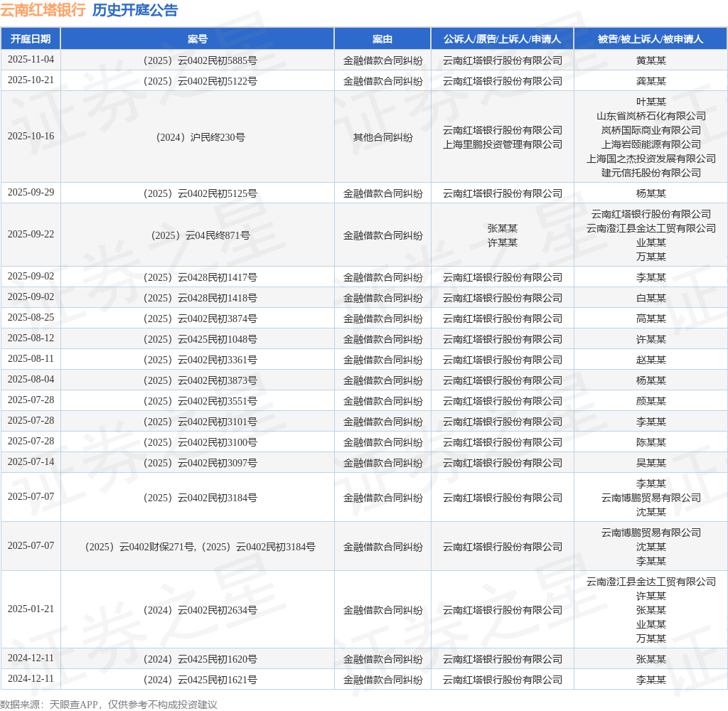Click the plaintiff name 张某某 in the 2025-09-22 row
The width and height of the screenshot is (728, 711).
[503, 228]
